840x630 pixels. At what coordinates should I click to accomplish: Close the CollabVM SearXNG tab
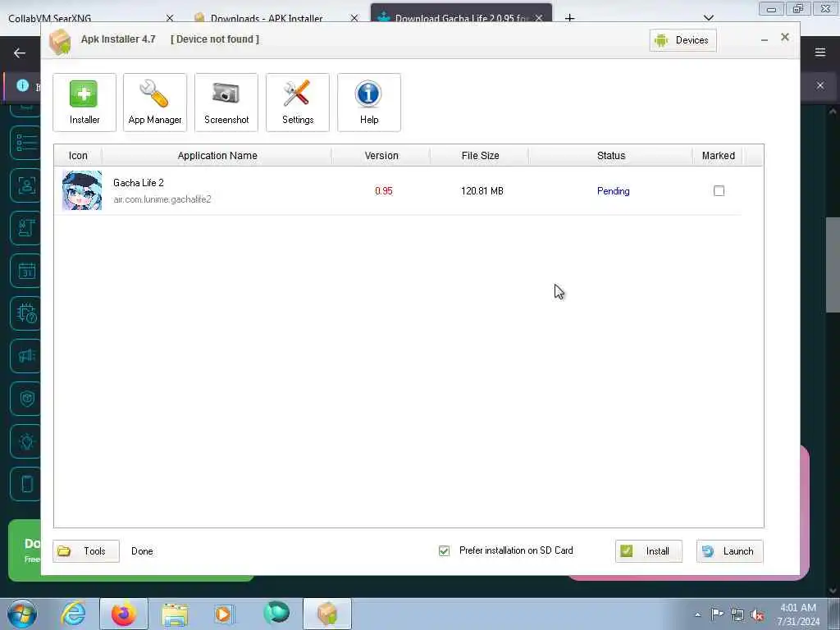pyautogui.click(x=170, y=18)
